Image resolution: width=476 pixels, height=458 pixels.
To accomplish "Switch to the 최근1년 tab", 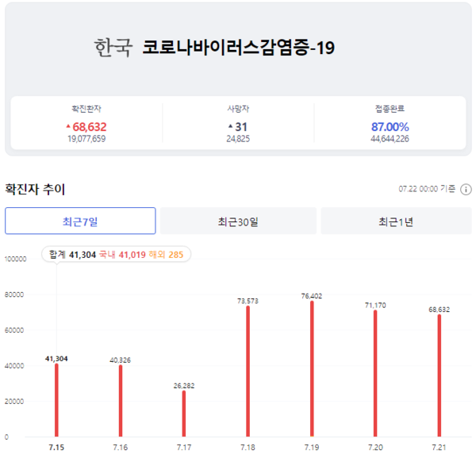I will tap(396, 221).
